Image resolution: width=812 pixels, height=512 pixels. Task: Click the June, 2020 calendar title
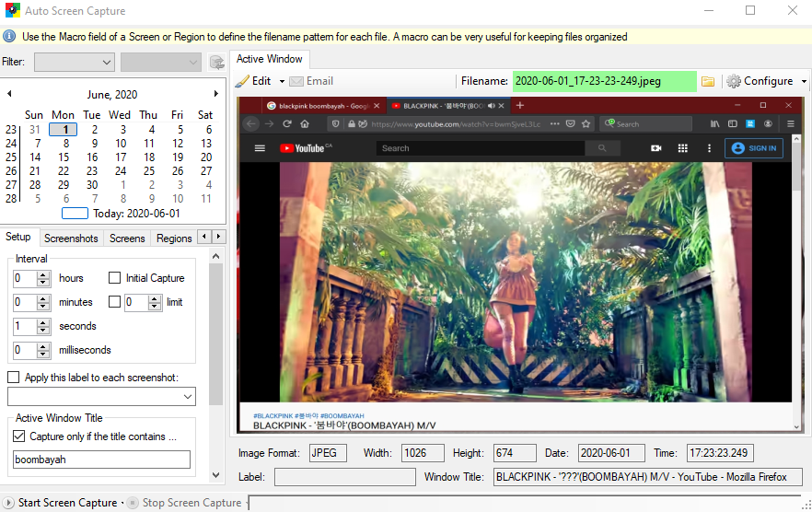click(x=112, y=94)
